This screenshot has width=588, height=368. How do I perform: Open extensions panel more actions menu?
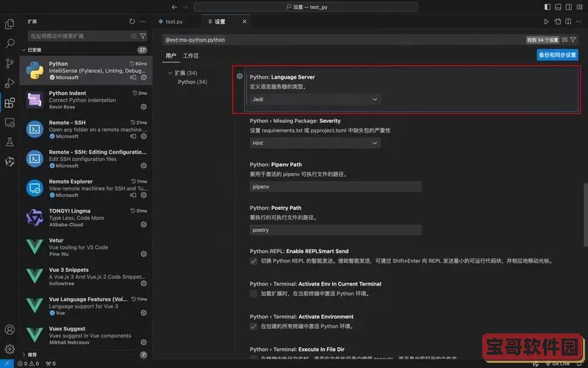[x=143, y=21]
